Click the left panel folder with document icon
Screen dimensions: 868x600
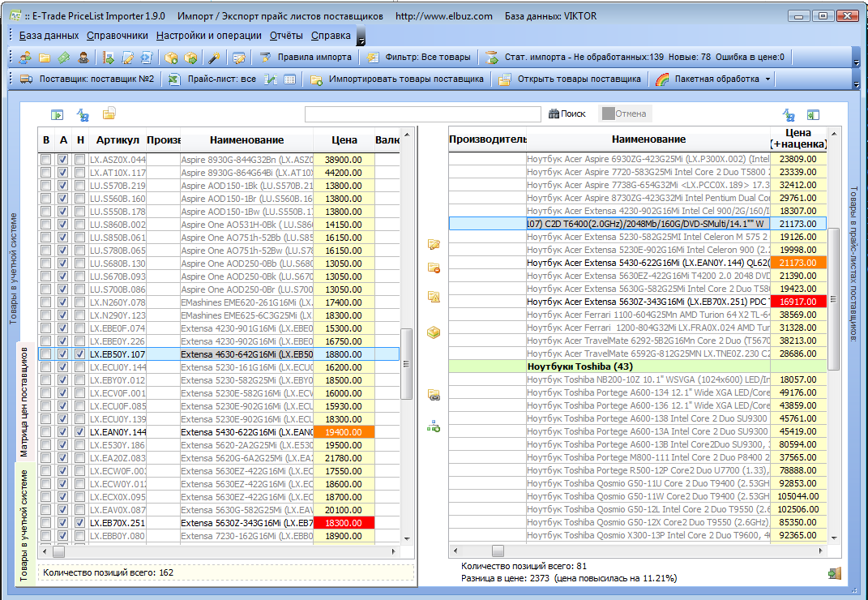(x=109, y=114)
